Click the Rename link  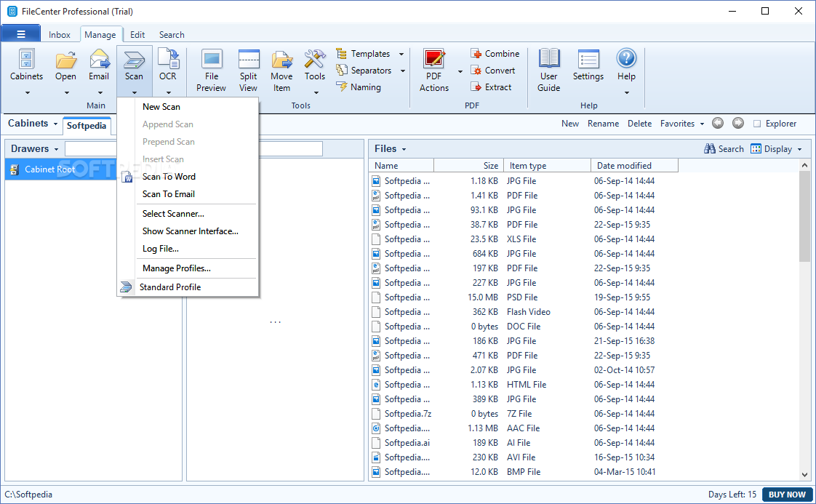603,124
